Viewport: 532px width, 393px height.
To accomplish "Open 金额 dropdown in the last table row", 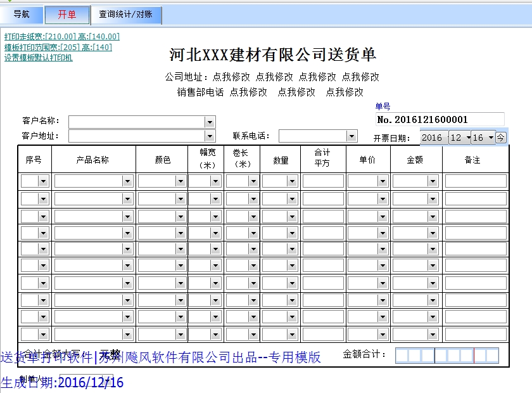I will [433, 335].
